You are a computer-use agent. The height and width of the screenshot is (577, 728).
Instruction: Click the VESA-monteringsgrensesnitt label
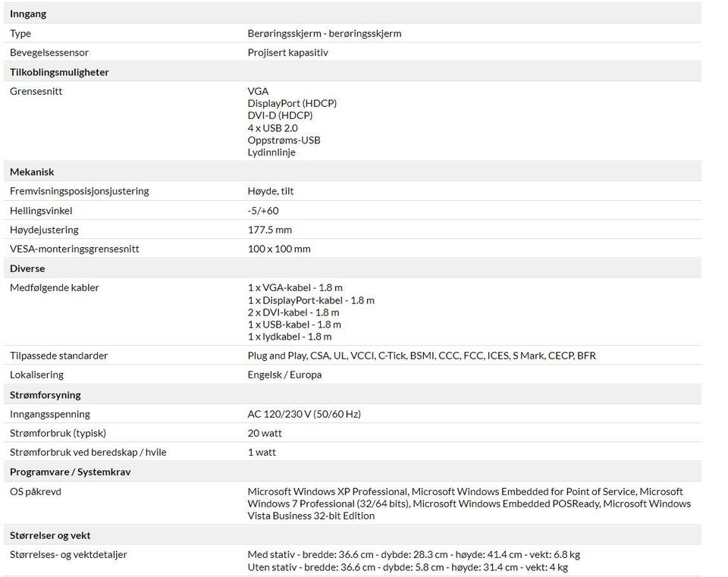(74, 249)
